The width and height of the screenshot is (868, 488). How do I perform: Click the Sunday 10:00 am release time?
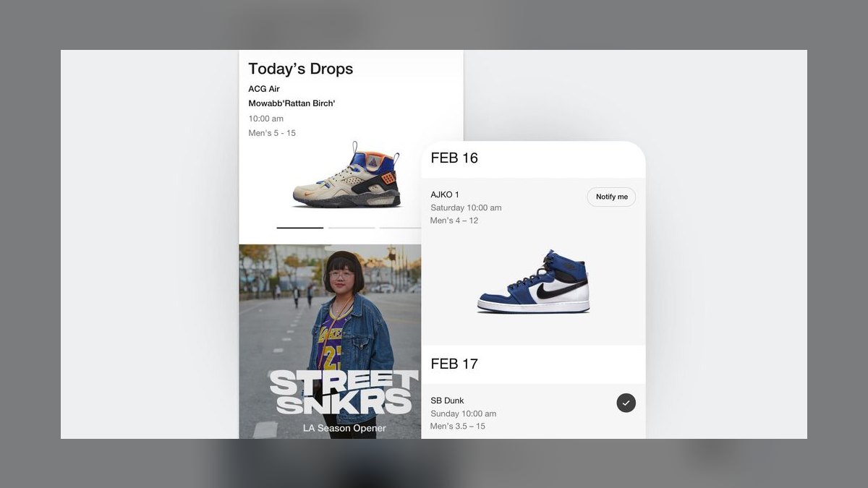(464, 414)
